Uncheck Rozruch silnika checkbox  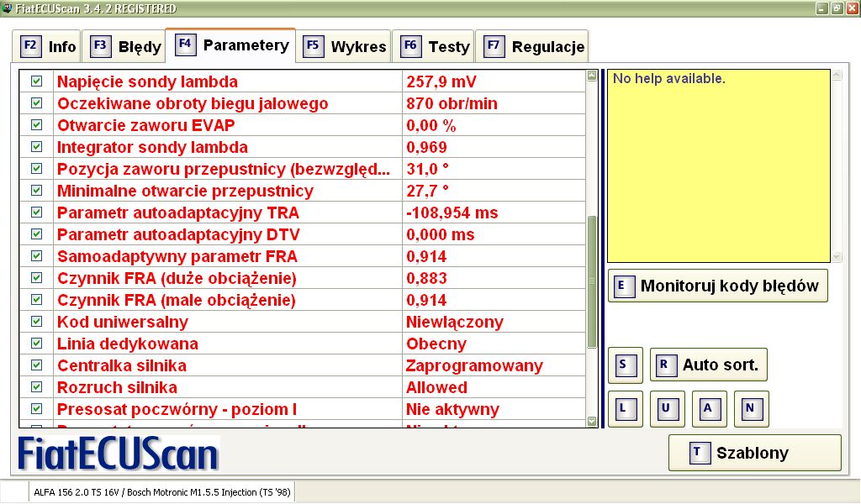click(36, 387)
